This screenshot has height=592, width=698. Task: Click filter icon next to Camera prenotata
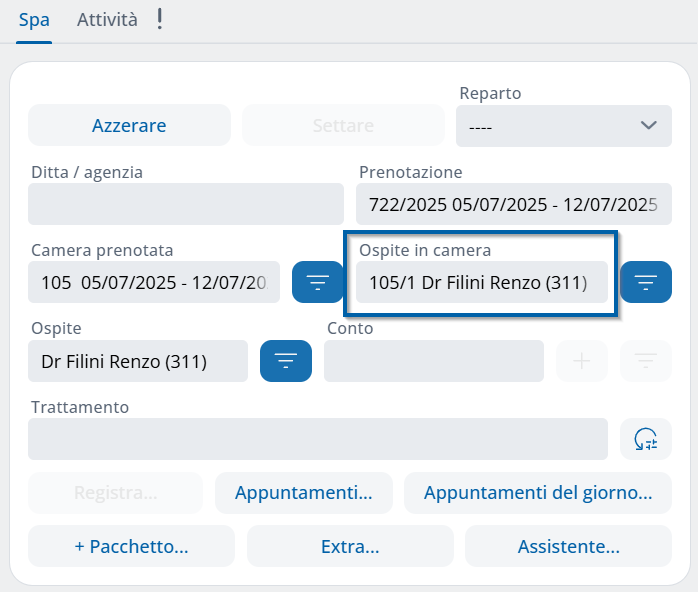(x=317, y=283)
